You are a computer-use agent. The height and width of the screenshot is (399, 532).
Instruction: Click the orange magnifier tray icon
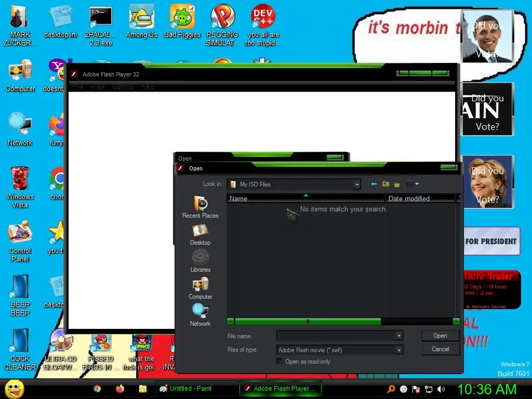(391, 389)
